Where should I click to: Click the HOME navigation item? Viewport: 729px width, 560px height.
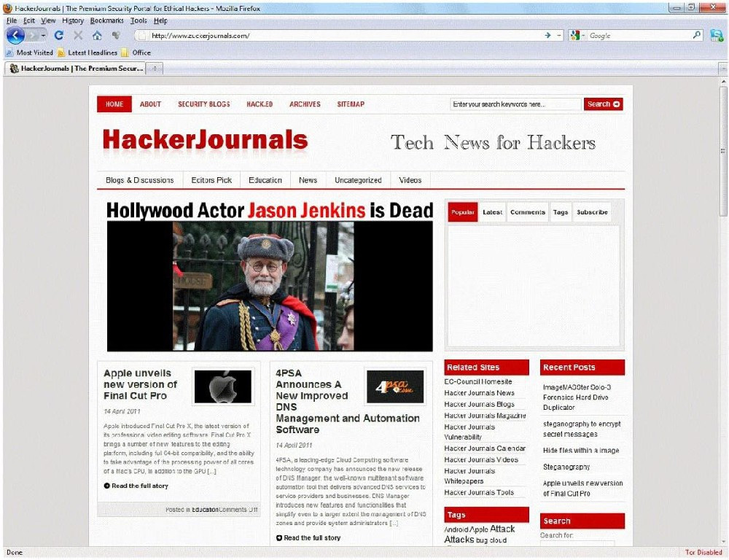(x=114, y=104)
